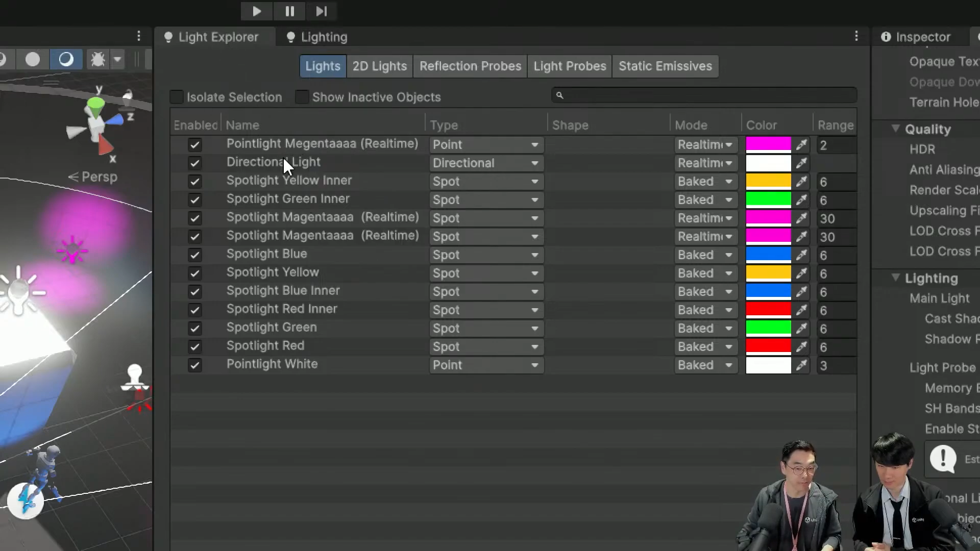
Task: Switch to the Reflection Probes tab
Action: tap(470, 66)
